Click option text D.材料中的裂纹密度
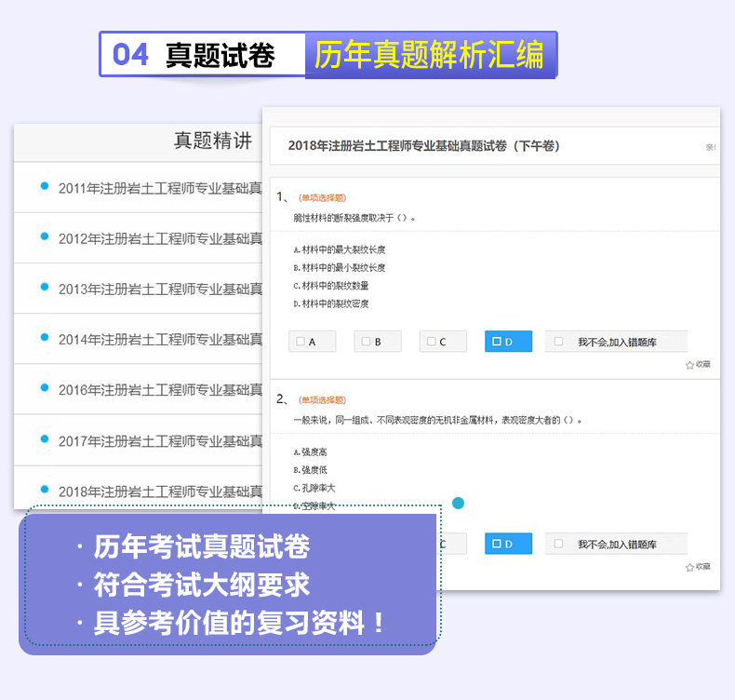The width and height of the screenshot is (735, 700). point(331,303)
